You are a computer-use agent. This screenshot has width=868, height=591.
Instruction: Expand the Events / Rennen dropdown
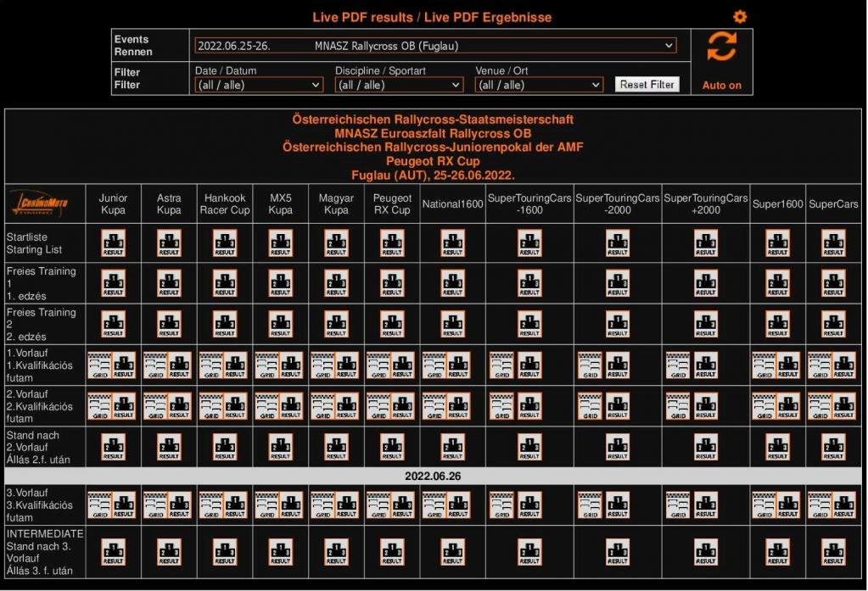[435, 46]
